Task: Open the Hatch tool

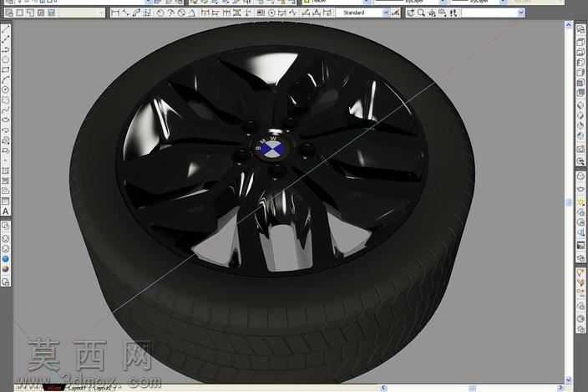Action: click(x=5, y=171)
